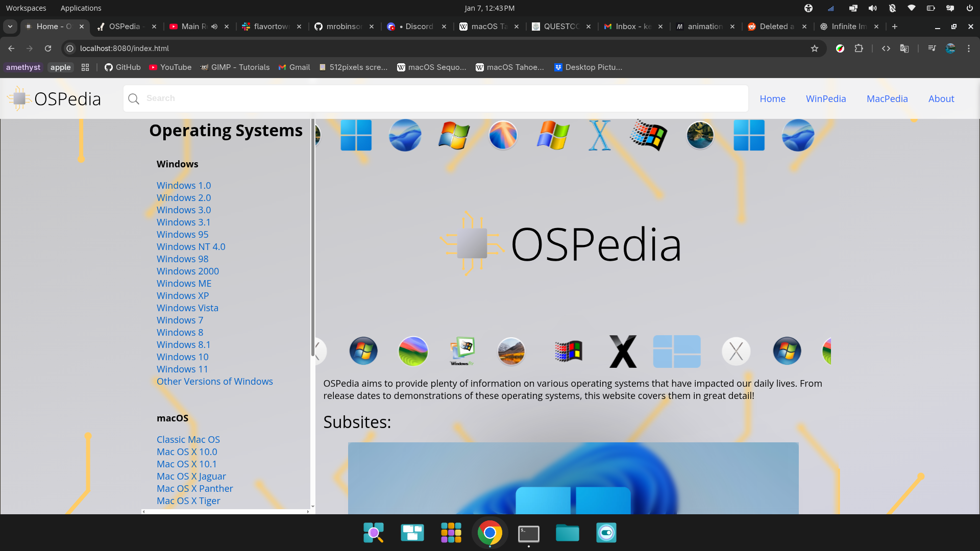Launch the terminal from the dock
The image size is (980, 551).
point(528,533)
